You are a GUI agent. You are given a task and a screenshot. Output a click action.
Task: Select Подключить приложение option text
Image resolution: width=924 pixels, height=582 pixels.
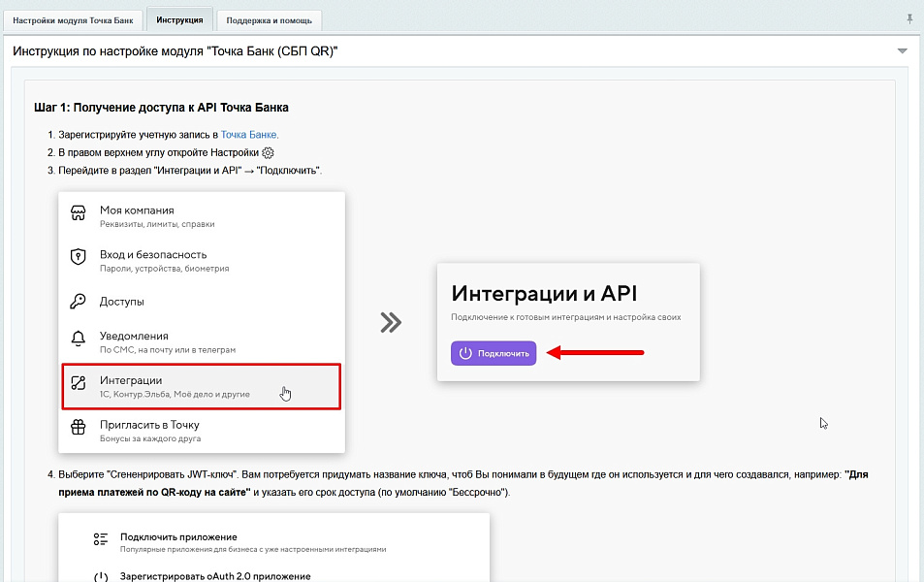178,536
